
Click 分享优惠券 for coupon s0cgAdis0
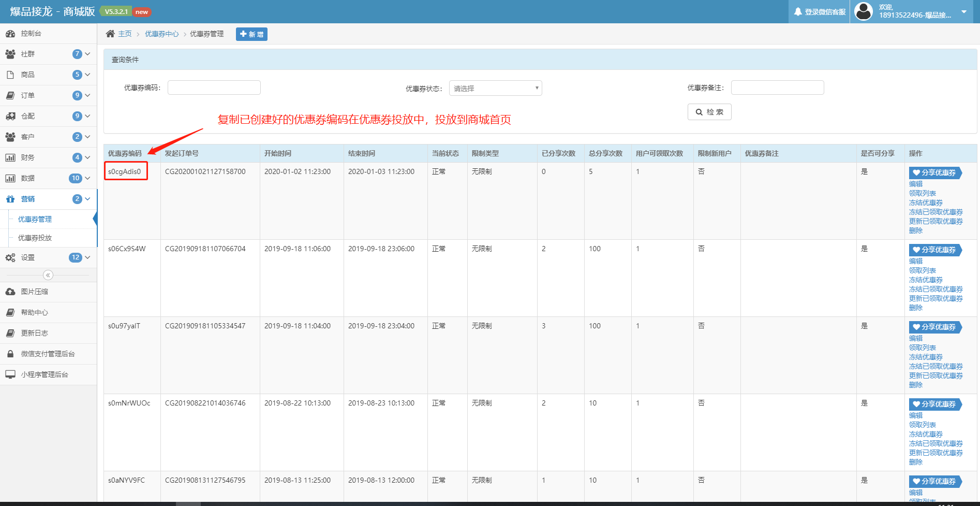point(935,172)
